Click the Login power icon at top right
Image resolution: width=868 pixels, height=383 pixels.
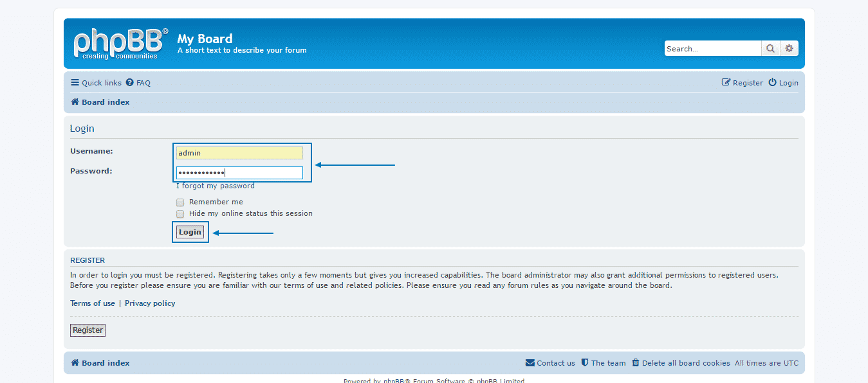(x=771, y=82)
